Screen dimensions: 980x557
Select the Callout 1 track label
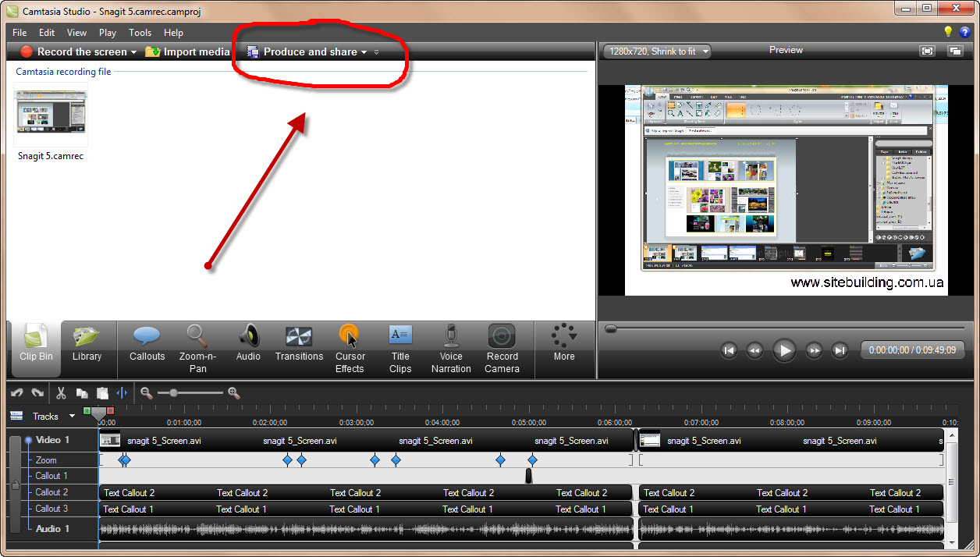coord(51,476)
